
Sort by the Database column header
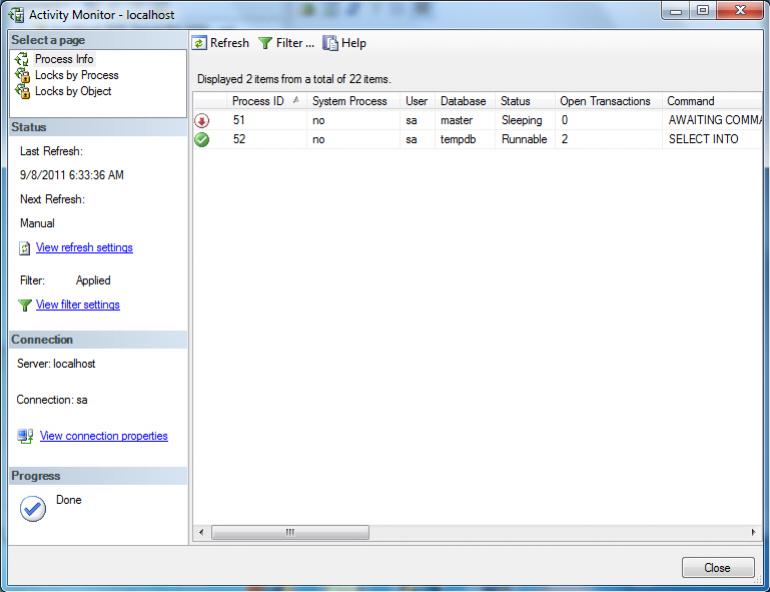click(x=463, y=101)
